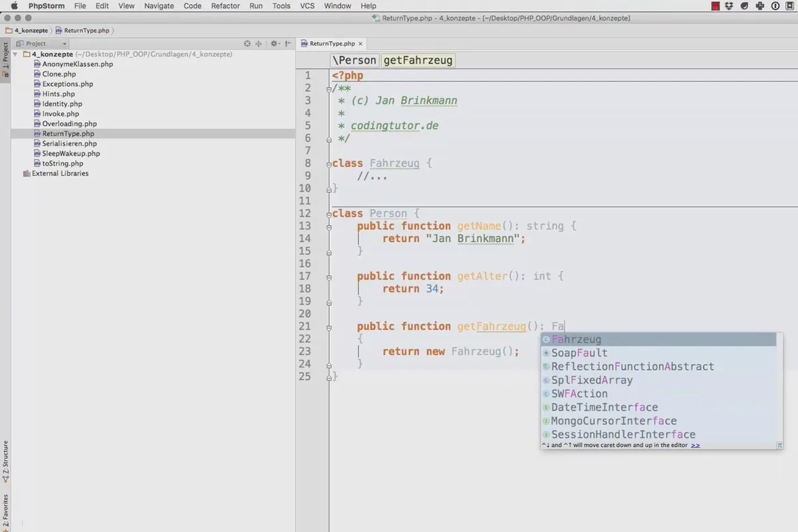Image resolution: width=798 pixels, height=532 pixels.
Task: Click the >> link in completion hint
Action: [x=696, y=445]
